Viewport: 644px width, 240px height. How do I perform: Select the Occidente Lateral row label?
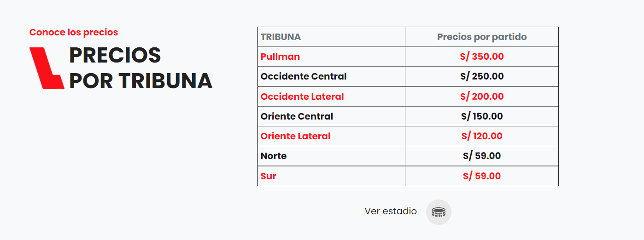[302, 97]
